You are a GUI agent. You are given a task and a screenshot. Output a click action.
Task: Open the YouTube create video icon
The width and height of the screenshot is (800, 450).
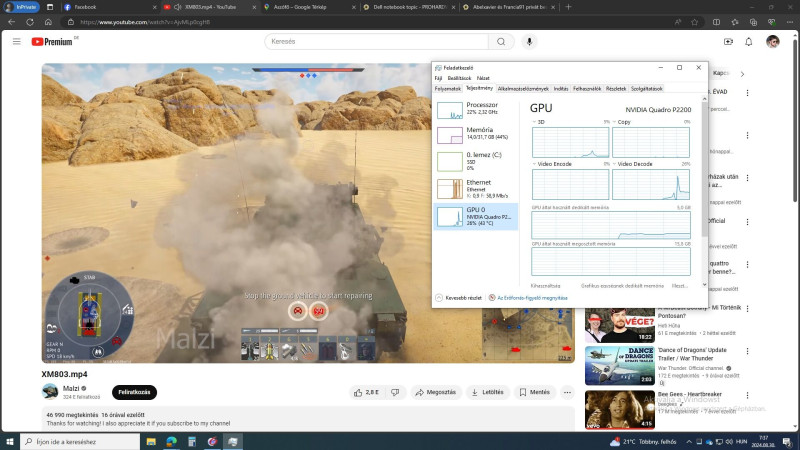728,42
